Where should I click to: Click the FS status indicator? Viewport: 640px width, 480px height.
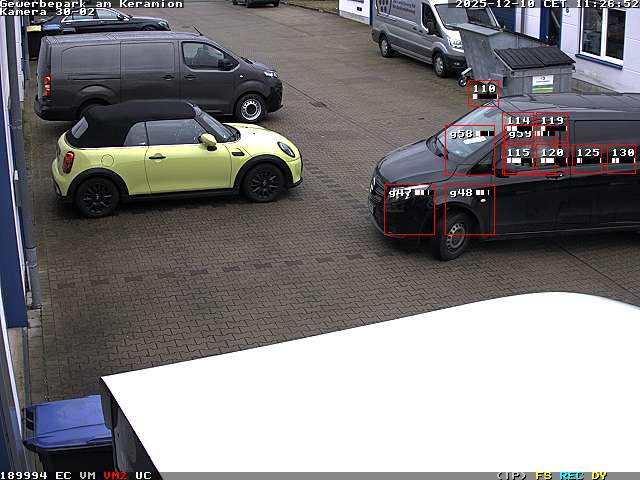tap(543, 475)
